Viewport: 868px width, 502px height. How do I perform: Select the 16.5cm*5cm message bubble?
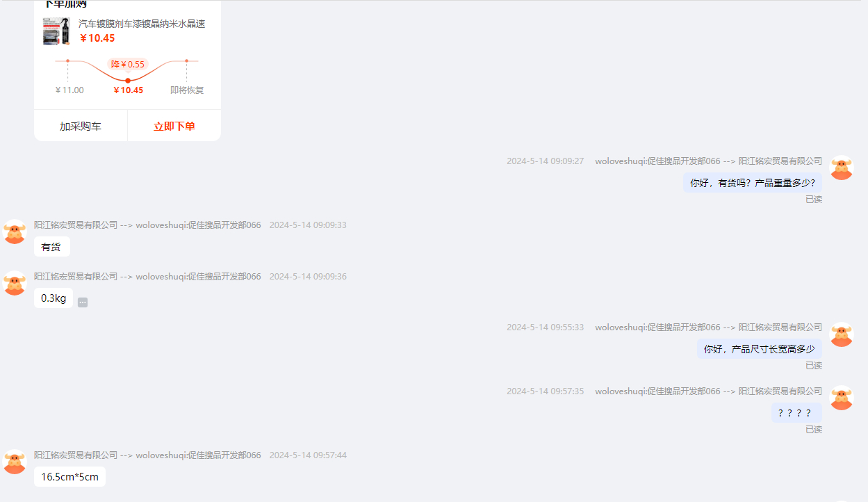point(69,477)
